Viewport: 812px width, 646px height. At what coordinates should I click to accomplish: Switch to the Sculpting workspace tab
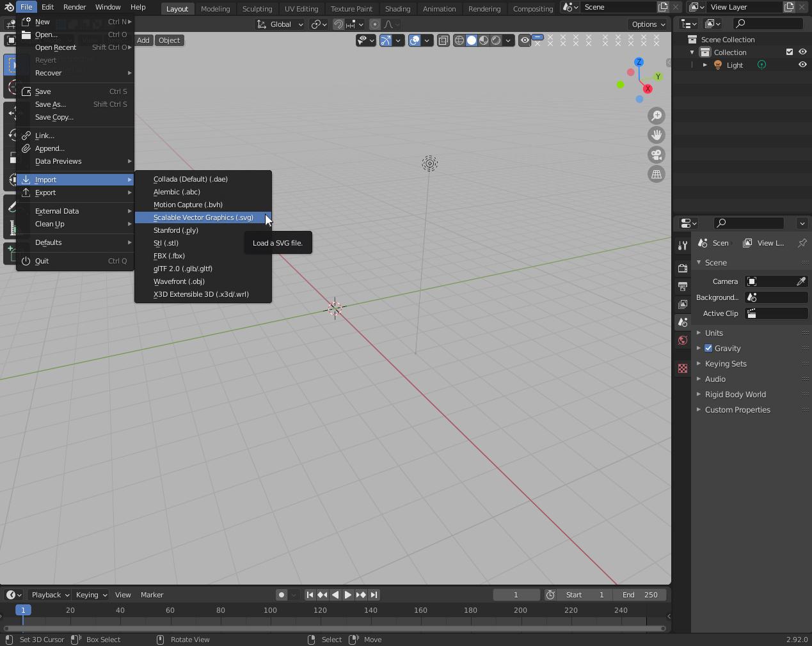tap(257, 9)
